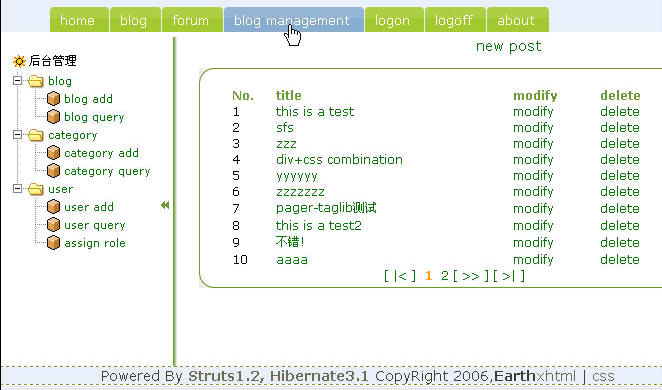
Task: Open the post div+css combination
Action: [339, 160]
